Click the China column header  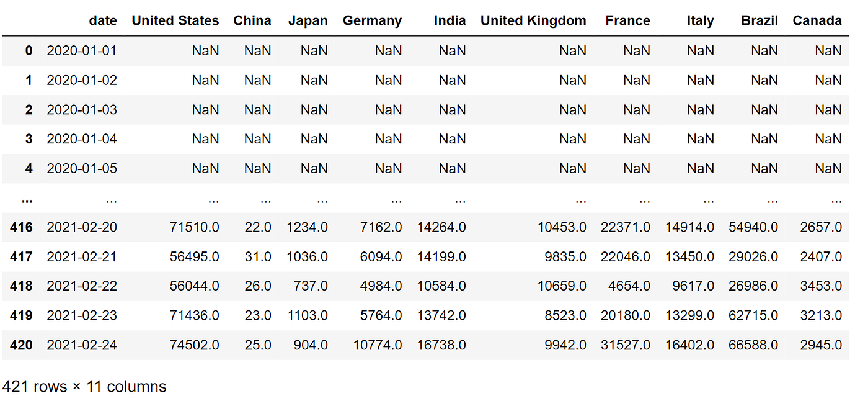tap(252, 20)
